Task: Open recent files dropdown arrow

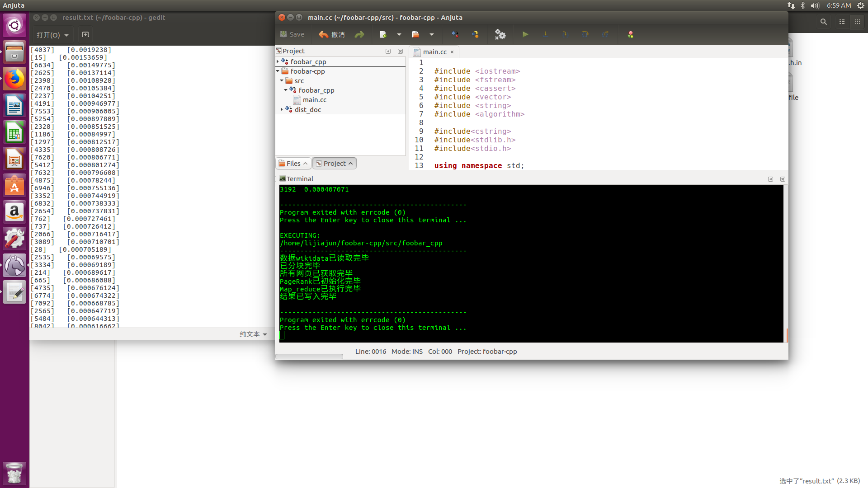Action: (432, 34)
